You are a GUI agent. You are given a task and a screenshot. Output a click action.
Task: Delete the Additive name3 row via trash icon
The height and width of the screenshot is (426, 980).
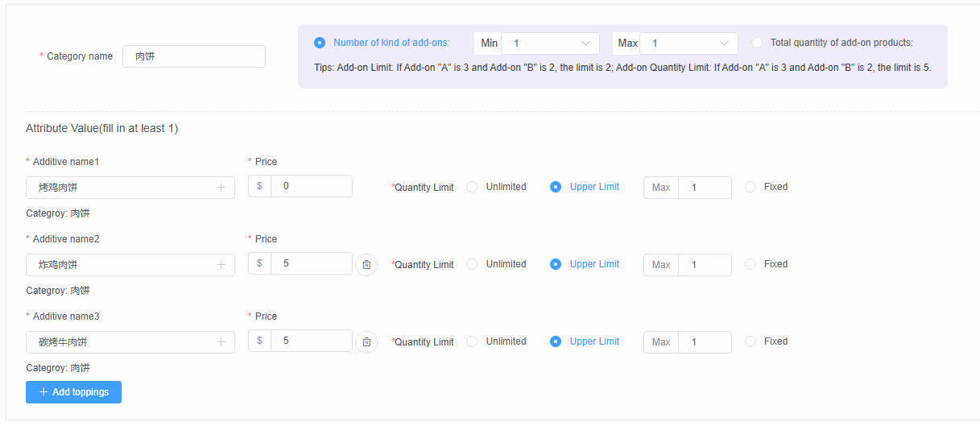click(366, 341)
